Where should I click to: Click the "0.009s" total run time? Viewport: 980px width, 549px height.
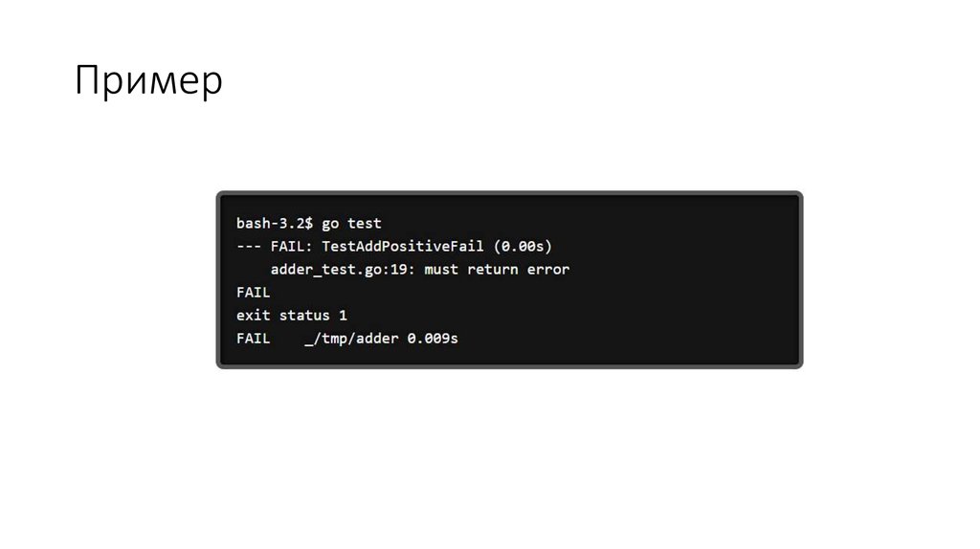click(x=433, y=339)
